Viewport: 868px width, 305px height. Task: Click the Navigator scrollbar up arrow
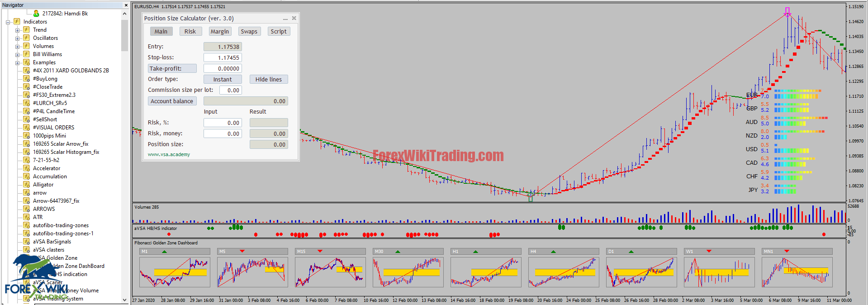click(125, 14)
